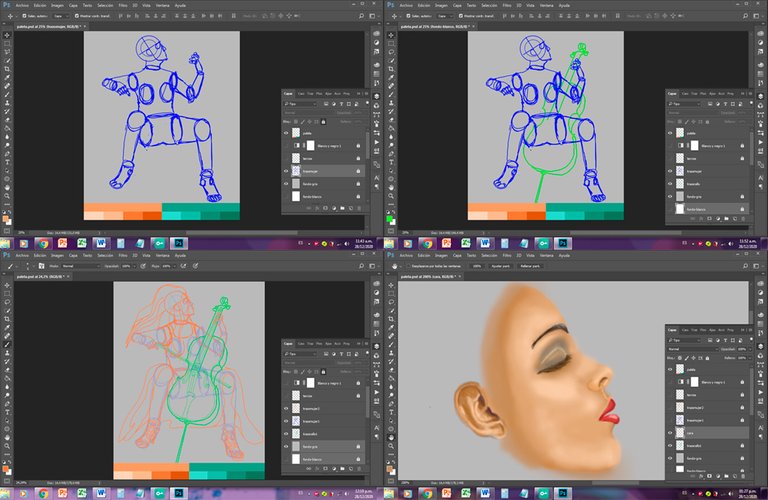Open the Filtro menu in top-right window
The image size is (768, 500).
pos(507,5)
